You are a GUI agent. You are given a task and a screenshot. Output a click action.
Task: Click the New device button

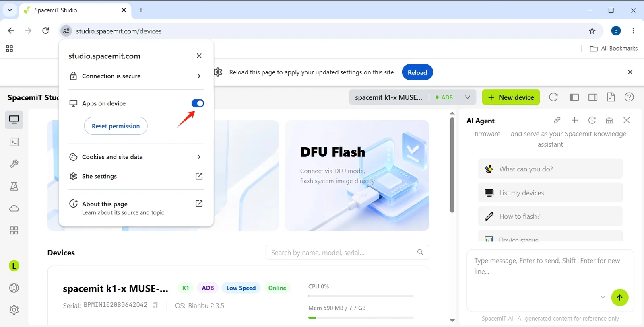pos(511,97)
